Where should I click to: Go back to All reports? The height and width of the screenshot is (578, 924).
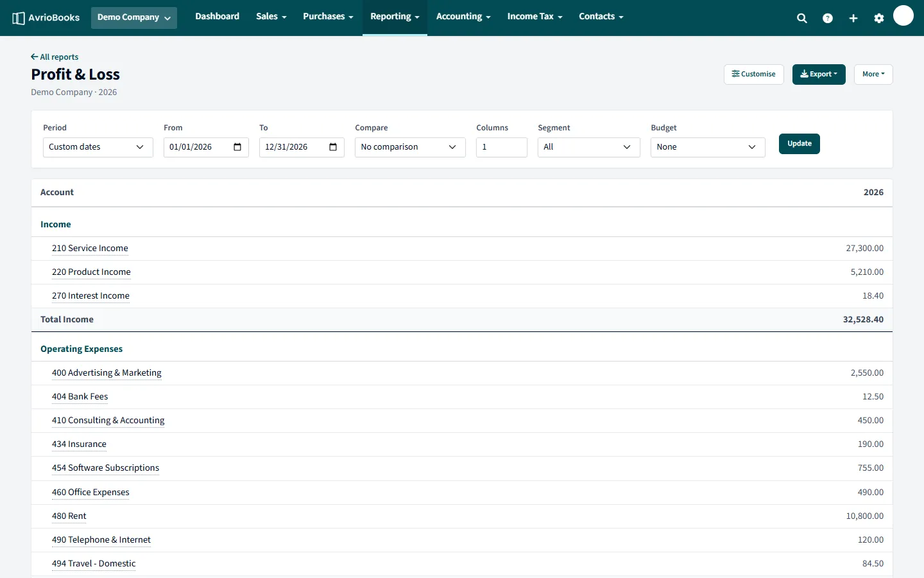pos(55,57)
